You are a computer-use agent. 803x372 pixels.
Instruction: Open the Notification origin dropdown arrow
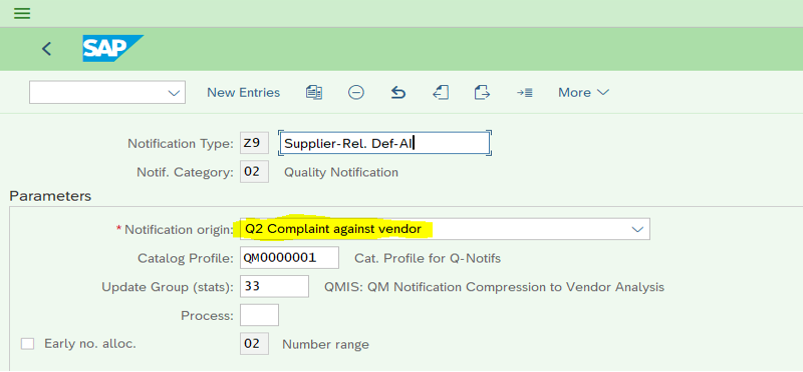tap(637, 229)
